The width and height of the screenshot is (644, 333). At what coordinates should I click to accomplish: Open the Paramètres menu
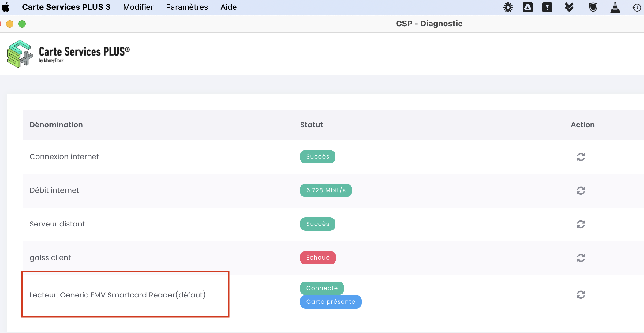tap(187, 7)
